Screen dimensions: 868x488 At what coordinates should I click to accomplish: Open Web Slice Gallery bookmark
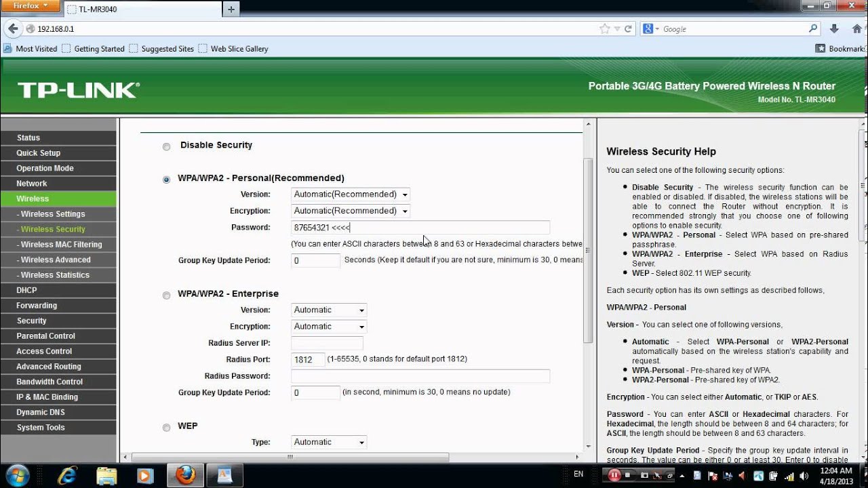[x=233, y=49]
